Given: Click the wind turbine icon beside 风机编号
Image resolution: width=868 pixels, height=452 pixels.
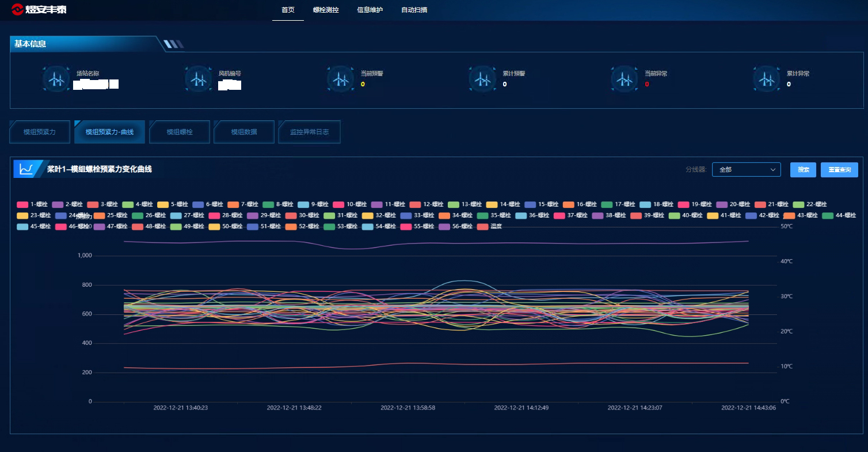Looking at the screenshot, I should coord(198,79).
